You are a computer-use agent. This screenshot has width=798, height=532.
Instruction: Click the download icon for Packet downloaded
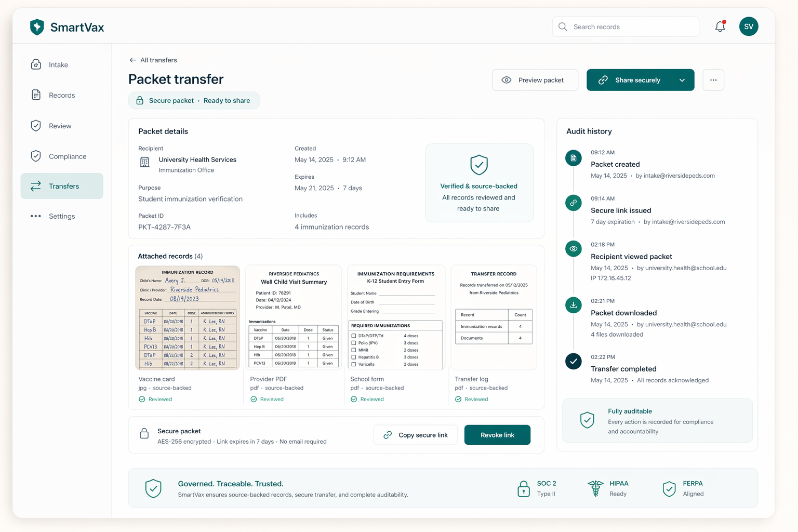pos(573,305)
